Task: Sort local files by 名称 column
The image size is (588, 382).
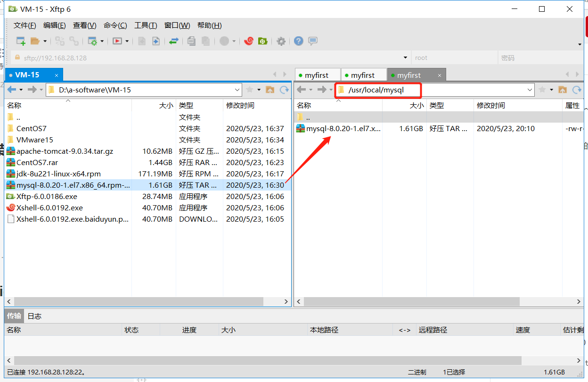Action: coord(68,106)
